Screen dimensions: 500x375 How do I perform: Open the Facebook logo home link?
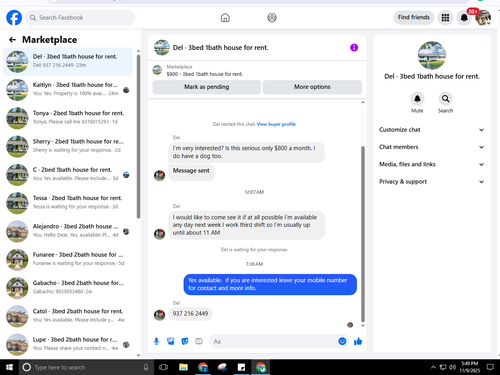click(14, 18)
